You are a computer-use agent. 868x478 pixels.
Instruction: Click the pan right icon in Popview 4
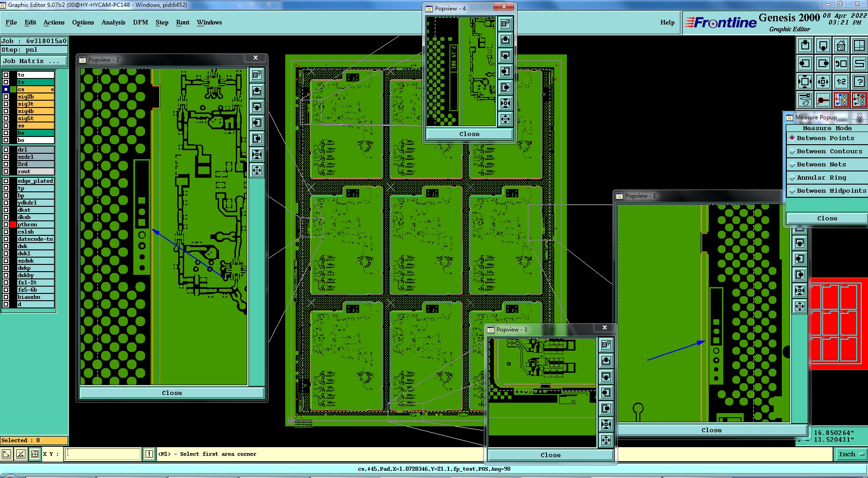[x=505, y=87]
